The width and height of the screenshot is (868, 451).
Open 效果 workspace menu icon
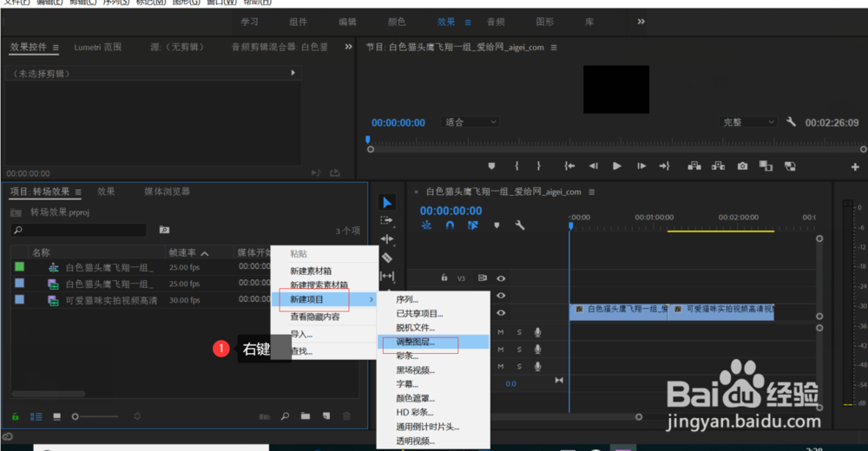coord(468,23)
